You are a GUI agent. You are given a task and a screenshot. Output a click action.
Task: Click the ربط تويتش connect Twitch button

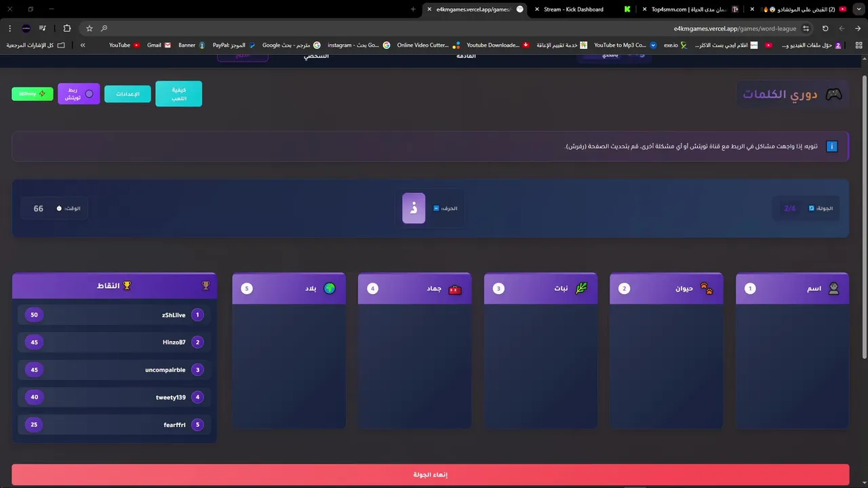79,94
